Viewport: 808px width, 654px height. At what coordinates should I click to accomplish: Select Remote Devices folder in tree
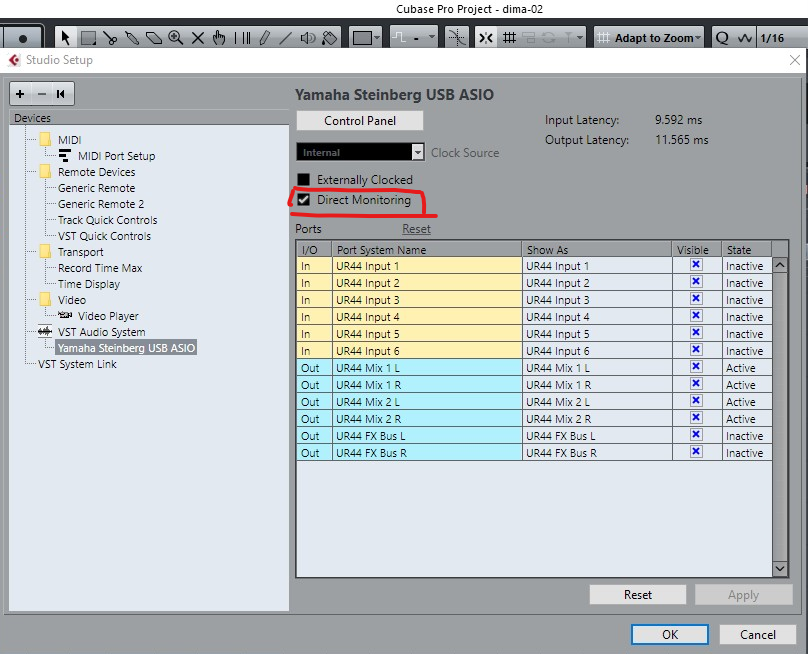coord(96,172)
